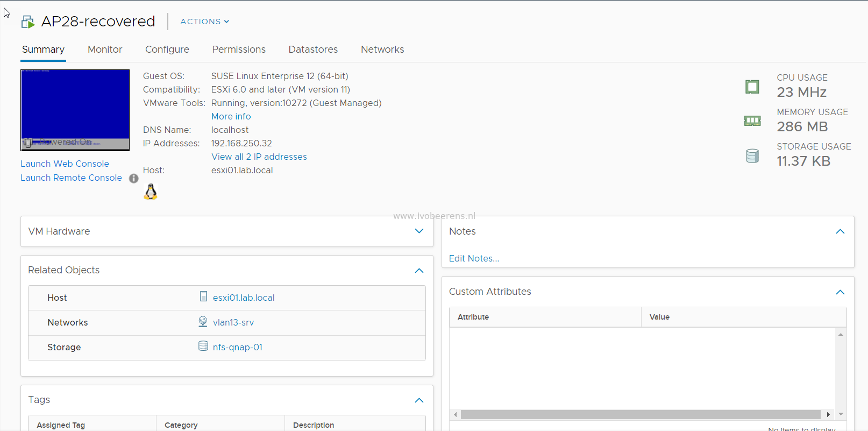Image resolution: width=868 pixels, height=431 pixels.
Task: Collapse the Custom Attributes panel
Action: click(840, 292)
